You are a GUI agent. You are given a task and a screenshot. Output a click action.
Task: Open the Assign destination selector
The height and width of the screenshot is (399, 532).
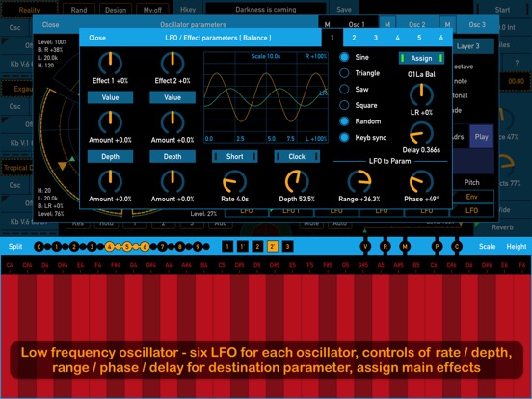[421, 58]
